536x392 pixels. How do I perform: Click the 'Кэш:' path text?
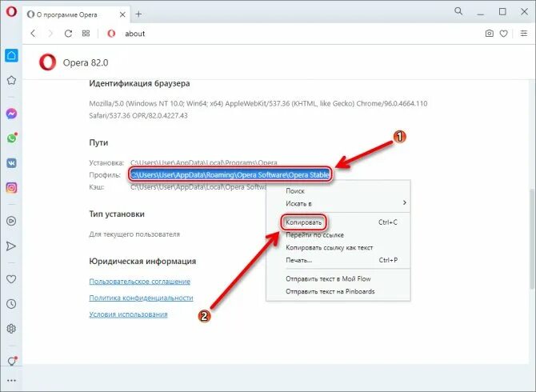(198, 187)
